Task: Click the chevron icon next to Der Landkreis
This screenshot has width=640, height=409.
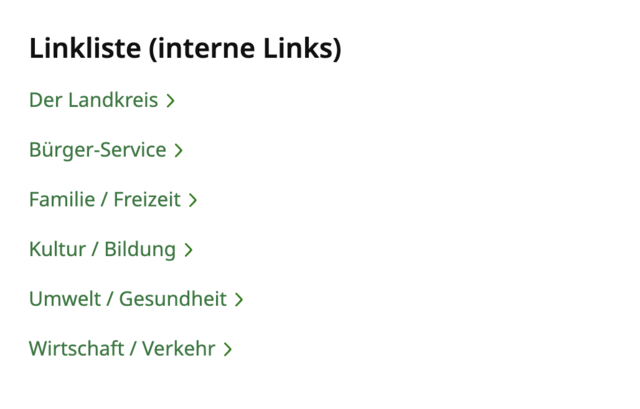Action: click(x=171, y=100)
